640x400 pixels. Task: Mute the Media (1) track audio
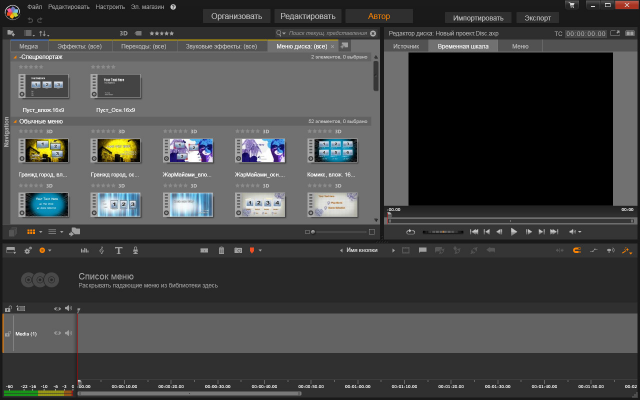[69, 334]
